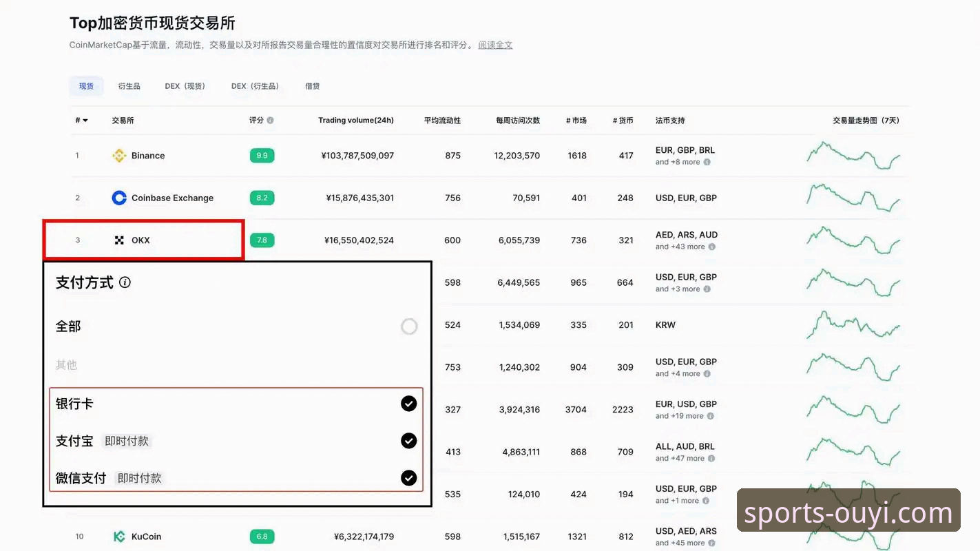This screenshot has width=980, height=551.
Task: Click the 其他 section label
Action: coord(66,365)
